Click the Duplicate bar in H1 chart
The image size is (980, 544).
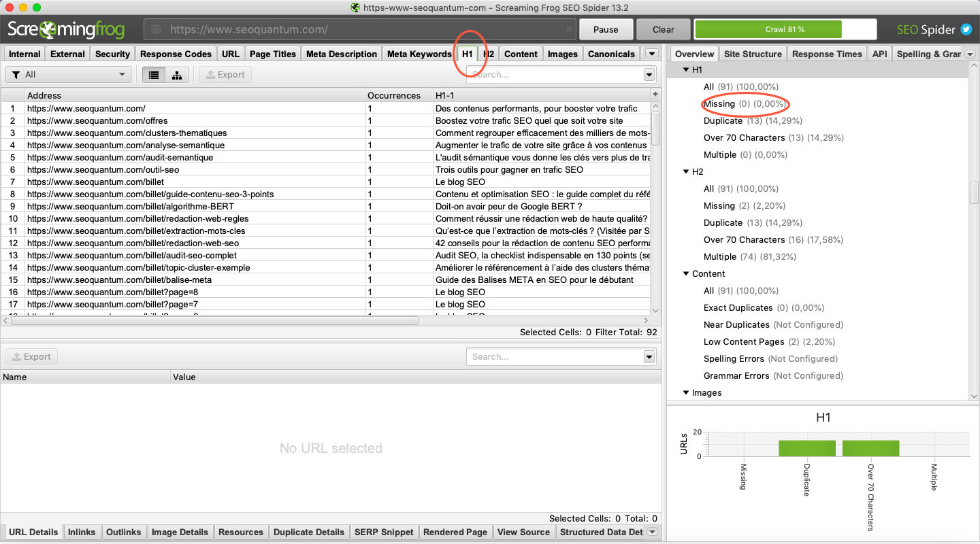[x=807, y=448]
